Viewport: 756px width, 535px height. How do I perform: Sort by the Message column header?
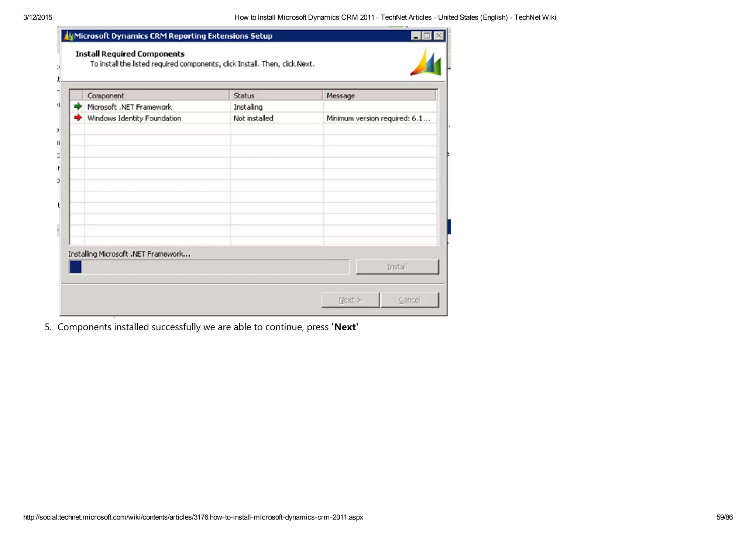pos(379,96)
